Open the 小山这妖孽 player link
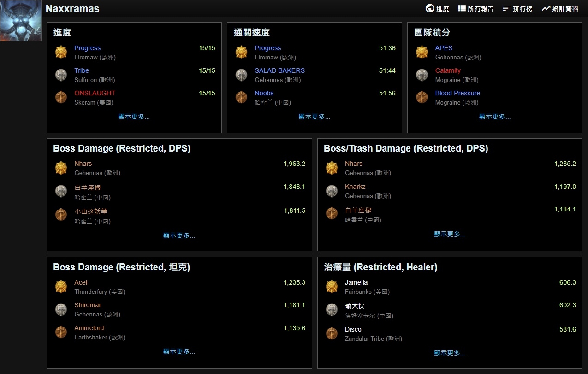Screen dimensions: 588x374 [x=90, y=211]
